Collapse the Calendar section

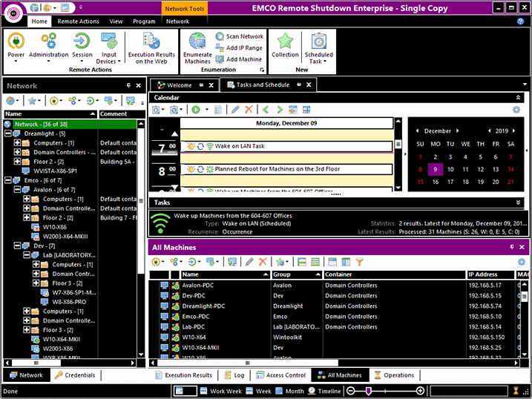pos(518,97)
